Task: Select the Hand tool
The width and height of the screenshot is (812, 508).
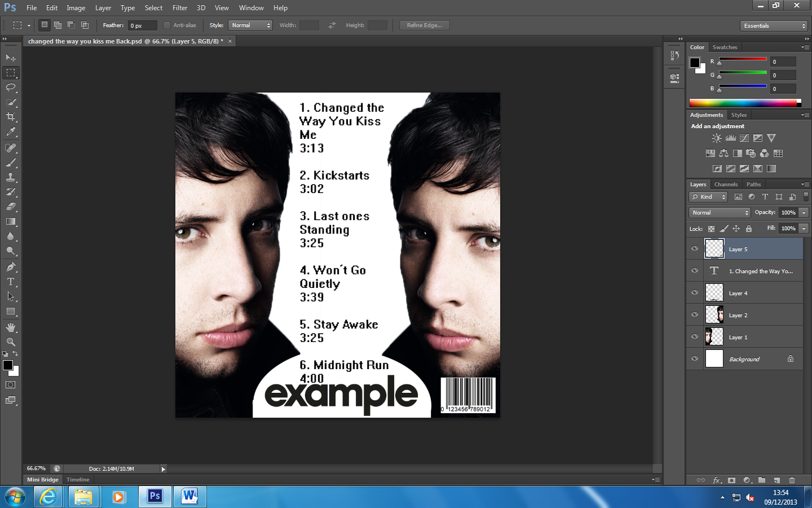Action: (11, 327)
